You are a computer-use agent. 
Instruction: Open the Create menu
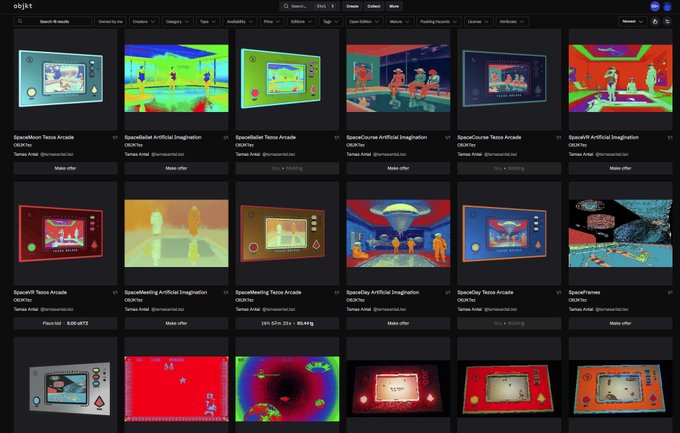tap(353, 6)
